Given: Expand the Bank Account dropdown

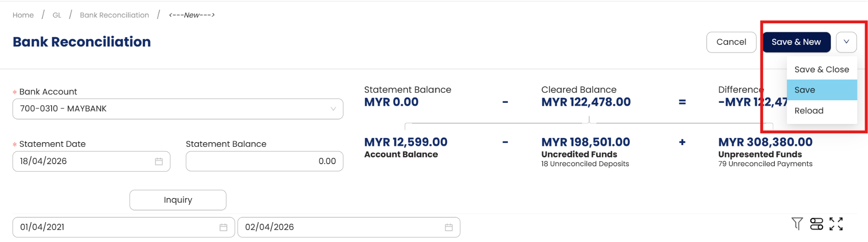Looking at the screenshot, I should (x=333, y=109).
